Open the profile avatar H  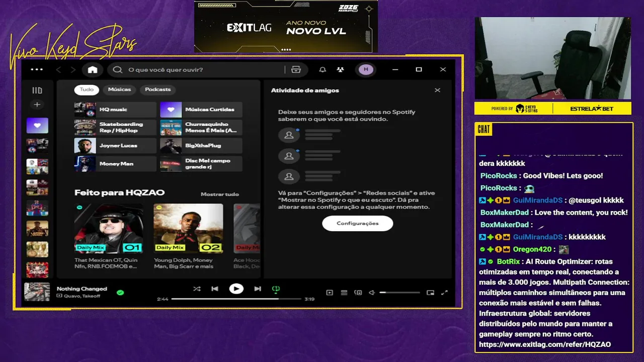click(x=366, y=69)
